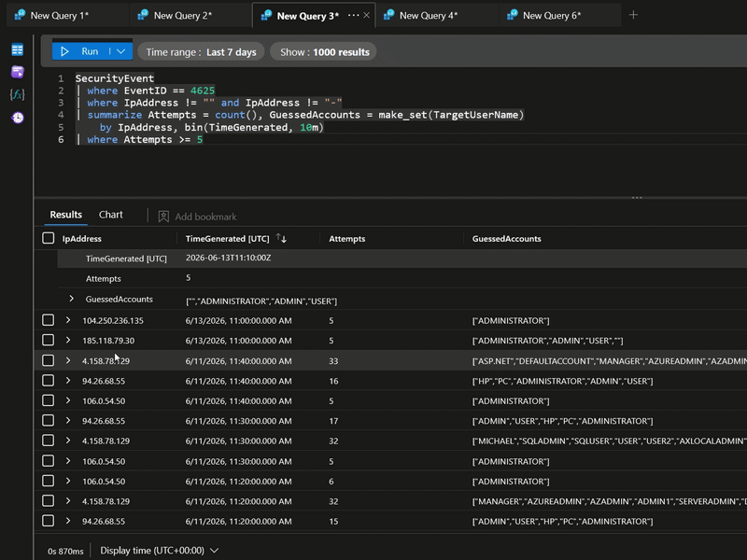Open New Query 3 tab more options
Screen dimensions: 747x560
point(353,15)
